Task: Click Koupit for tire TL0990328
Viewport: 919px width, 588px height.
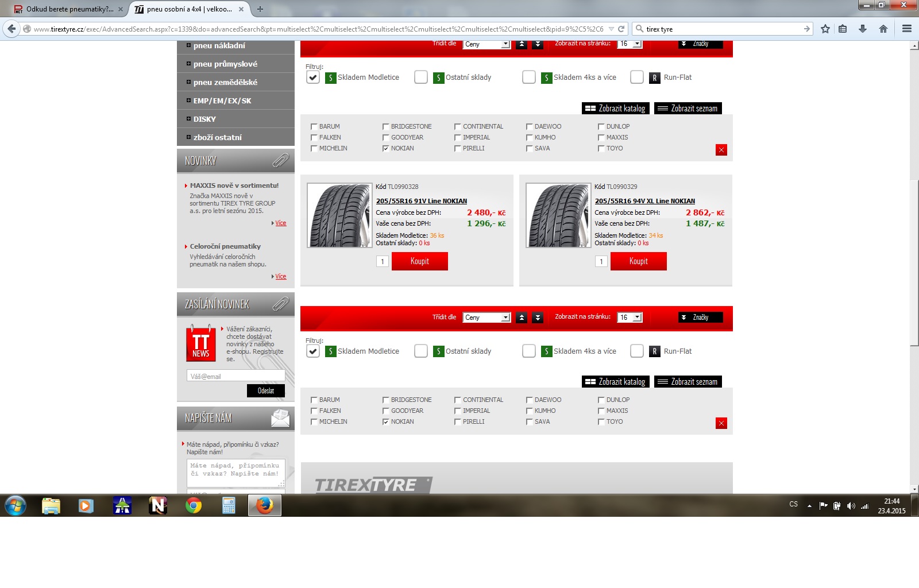Action: (x=419, y=261)
